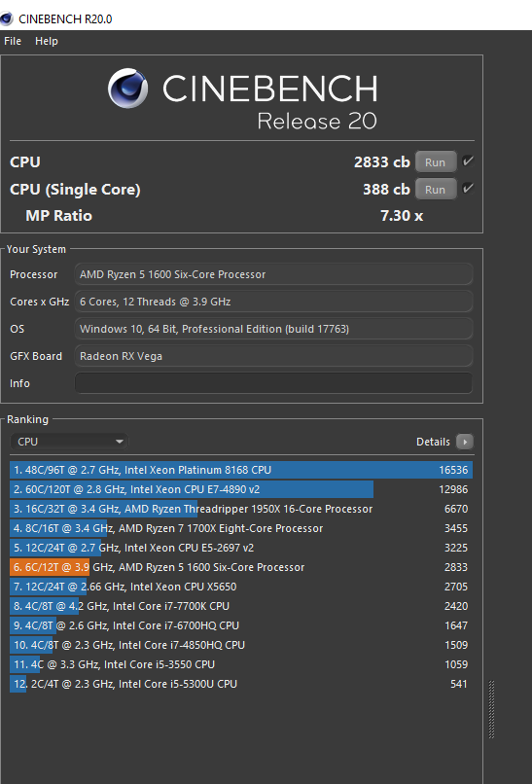Run the CPU Single Core benchmark
This screenshot has height=784, width=532.
point(436,190)
